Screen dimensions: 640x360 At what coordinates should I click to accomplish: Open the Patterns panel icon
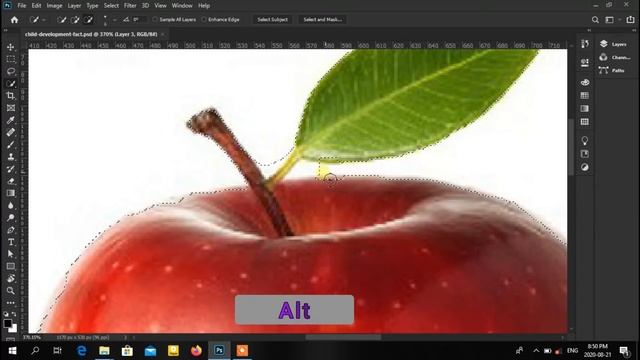coord(585,122)
